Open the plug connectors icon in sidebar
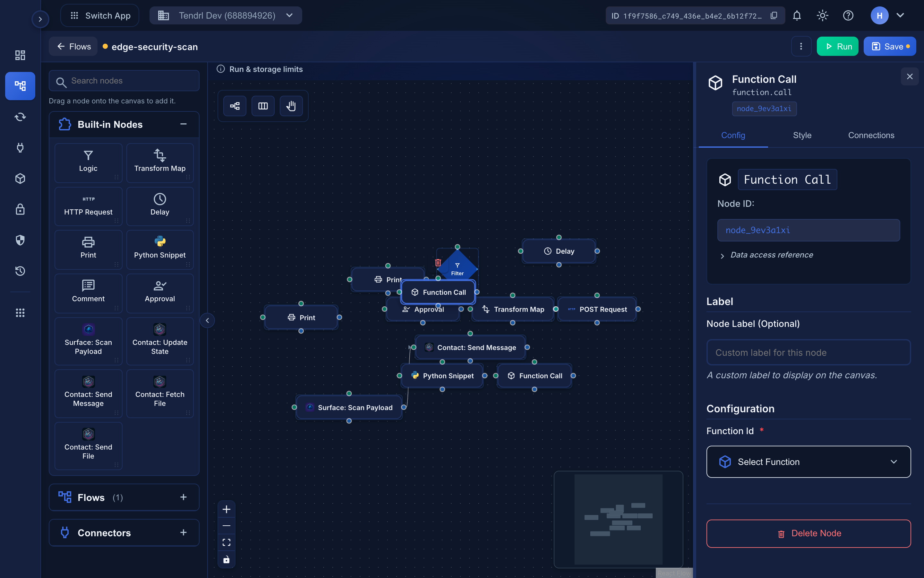Image resolution: width=924 pixels, height=578 pixels. tap(20, 148)
